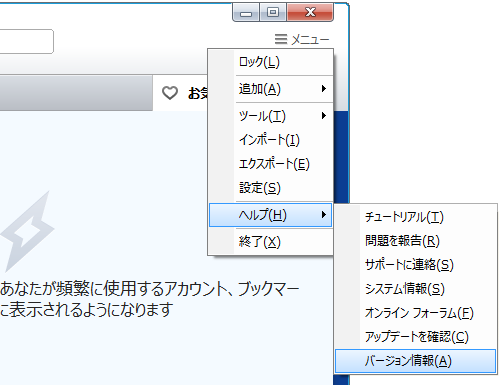
Task: Click バージョン情報(A) item
Action: click(x=415, y=361)
